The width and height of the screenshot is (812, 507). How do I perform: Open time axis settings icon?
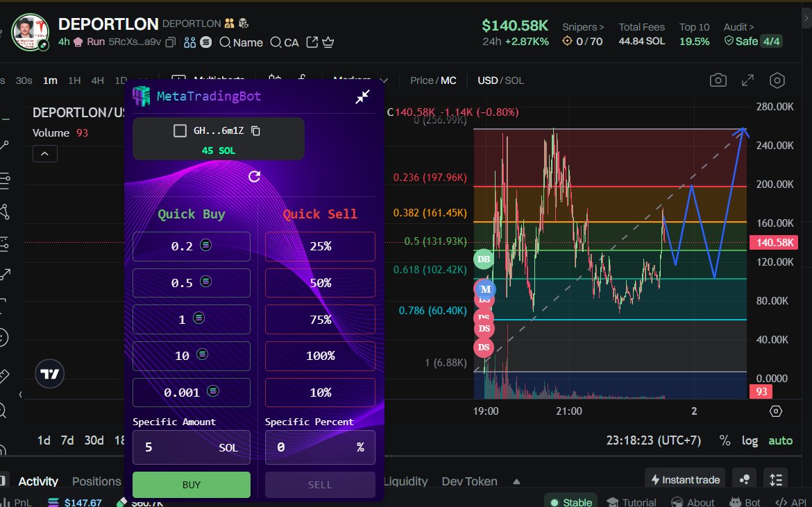(776, 411)
